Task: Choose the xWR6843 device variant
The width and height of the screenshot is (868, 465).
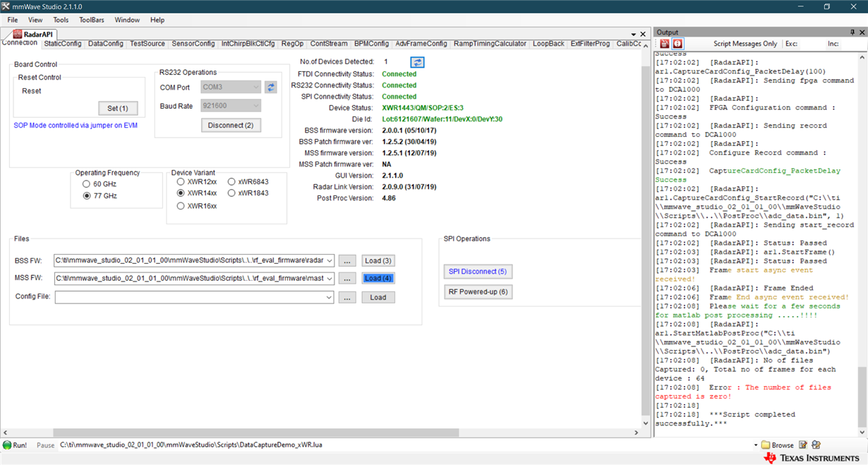Action: (x=231, y=182)
